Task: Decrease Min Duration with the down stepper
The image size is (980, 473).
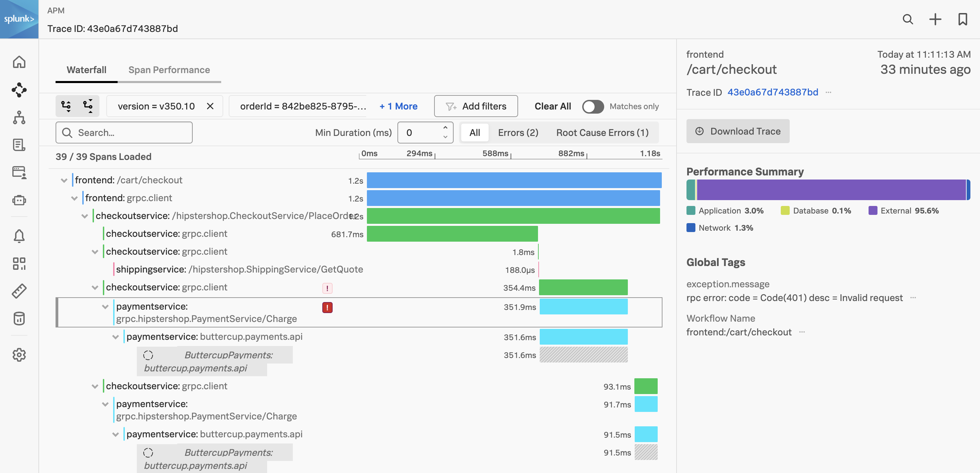Action: (445, 137)
